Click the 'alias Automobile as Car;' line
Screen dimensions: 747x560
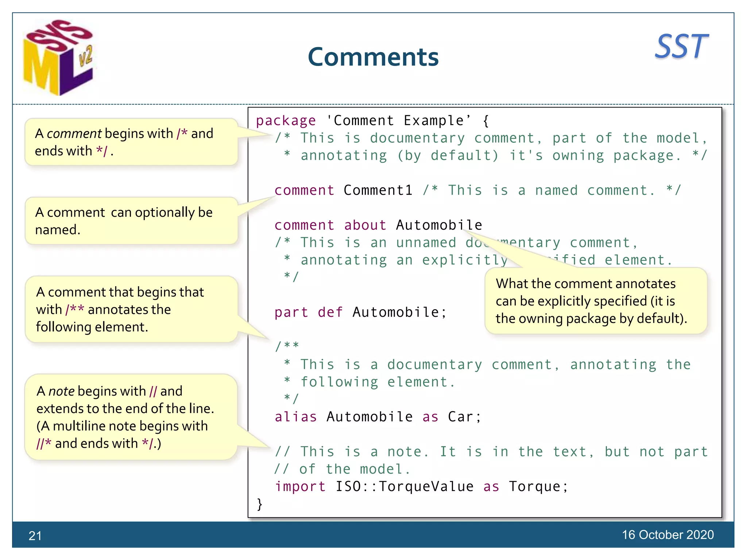[378, 417]
